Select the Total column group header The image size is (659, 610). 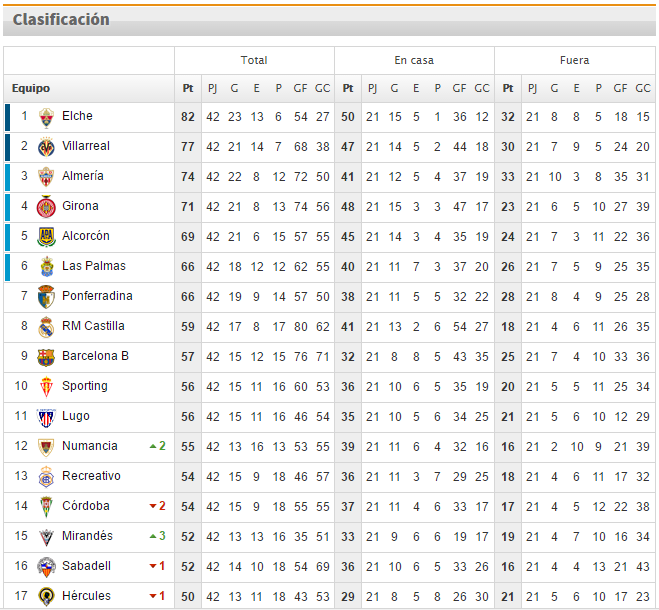coord(254,61)
